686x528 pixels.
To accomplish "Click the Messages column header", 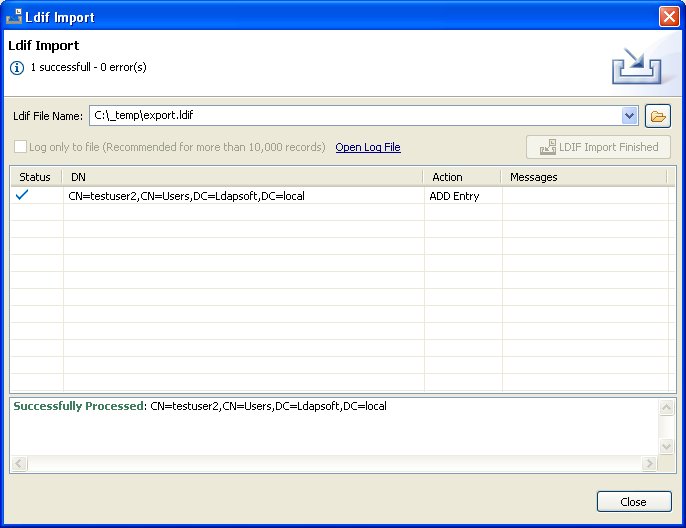I will click(x=584, y=177).
